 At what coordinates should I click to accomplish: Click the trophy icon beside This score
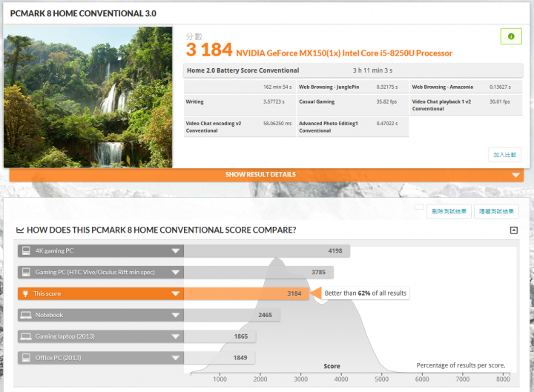[25, 293]
